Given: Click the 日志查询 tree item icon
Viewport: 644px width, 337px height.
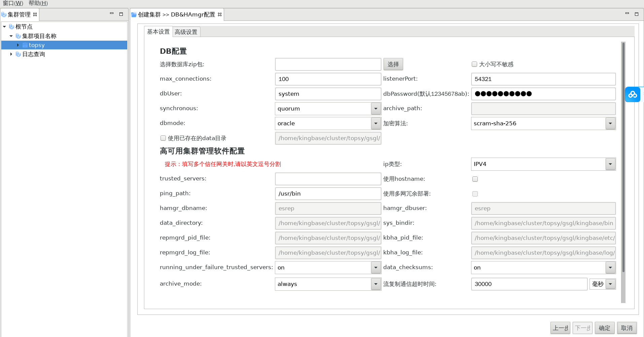Looking at the screenshot, I should [x=18, y=54].
